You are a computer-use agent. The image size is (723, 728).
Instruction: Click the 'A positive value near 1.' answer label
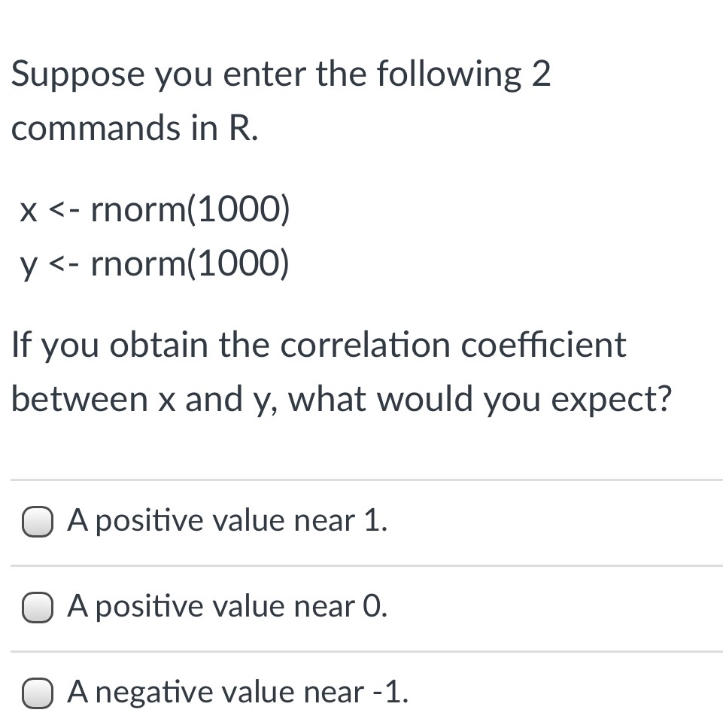(227, 521)
